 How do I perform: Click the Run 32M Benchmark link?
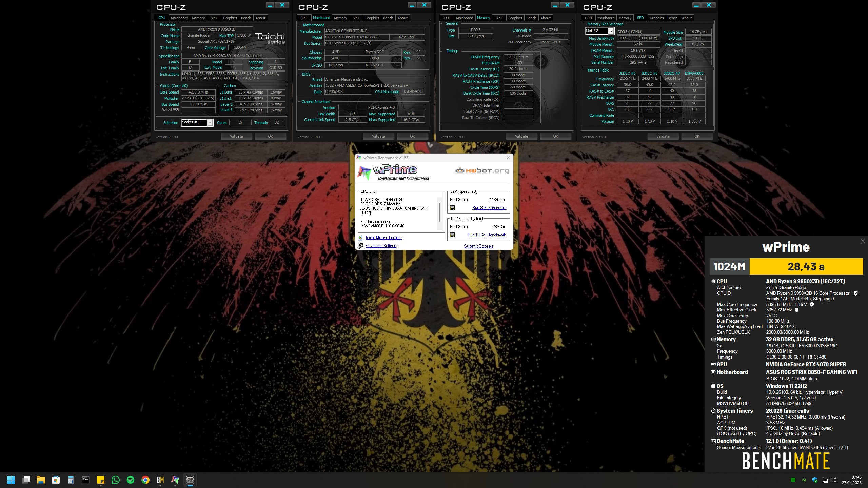pos(489,208)
